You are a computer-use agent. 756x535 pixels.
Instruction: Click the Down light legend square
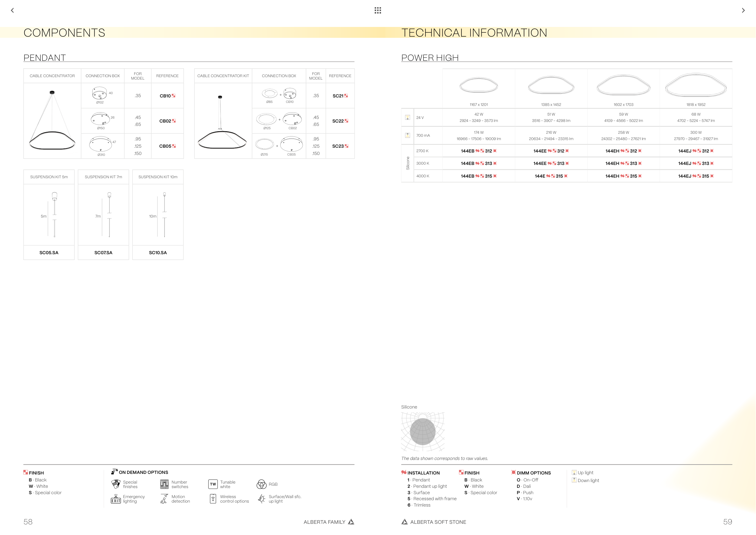coord(574,480)
